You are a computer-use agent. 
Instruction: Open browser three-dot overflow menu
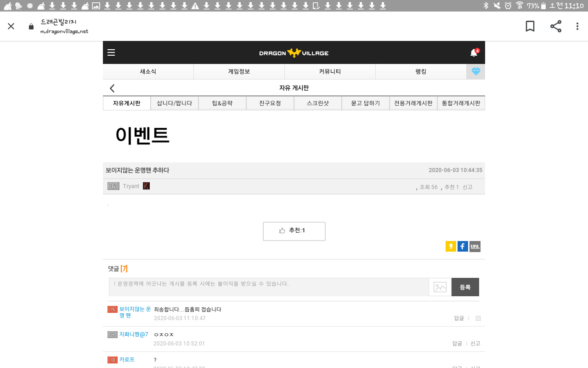tap(577, 26)
